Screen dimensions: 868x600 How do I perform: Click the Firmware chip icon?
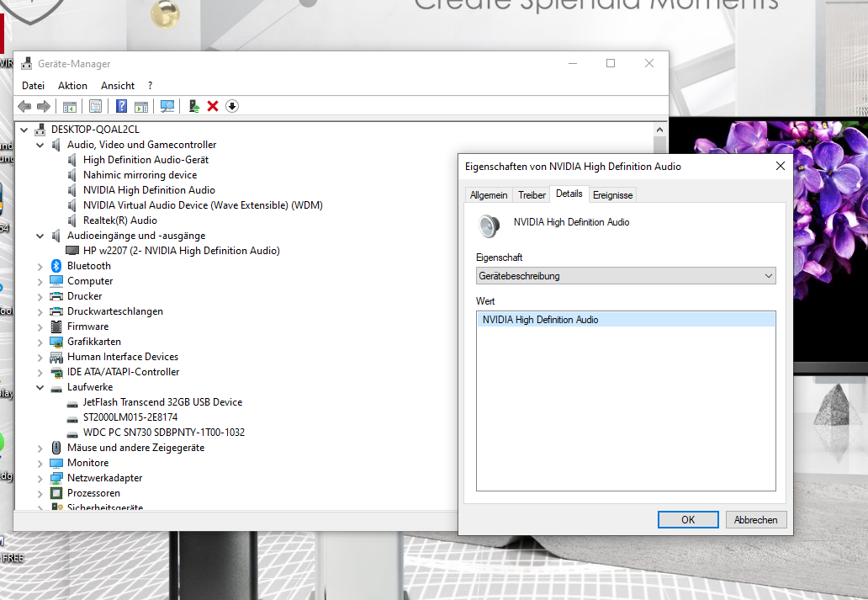click(x=56, y=327)
